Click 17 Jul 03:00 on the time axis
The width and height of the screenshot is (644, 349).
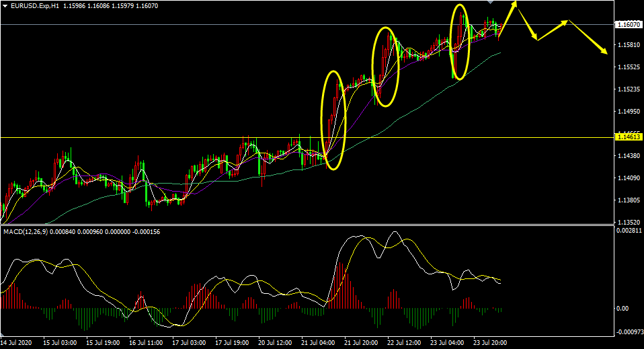point(189,342)
